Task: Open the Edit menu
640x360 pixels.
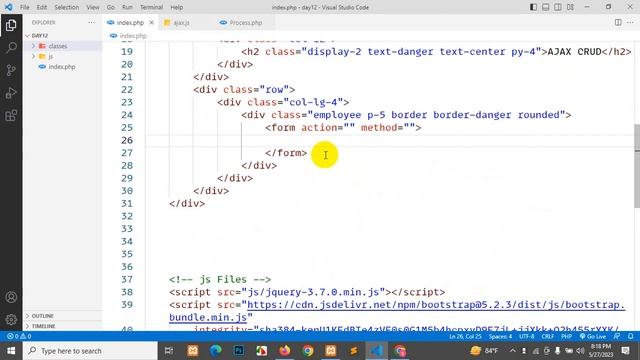Action: click(42, 7)
